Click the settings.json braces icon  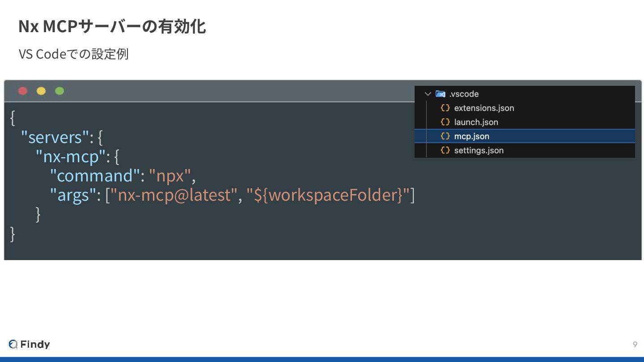(445, 150)
